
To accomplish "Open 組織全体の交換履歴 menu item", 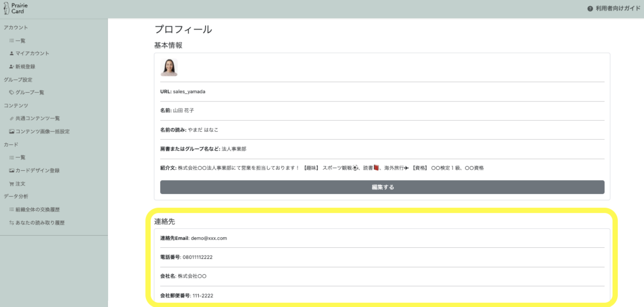I will point(38,209).
